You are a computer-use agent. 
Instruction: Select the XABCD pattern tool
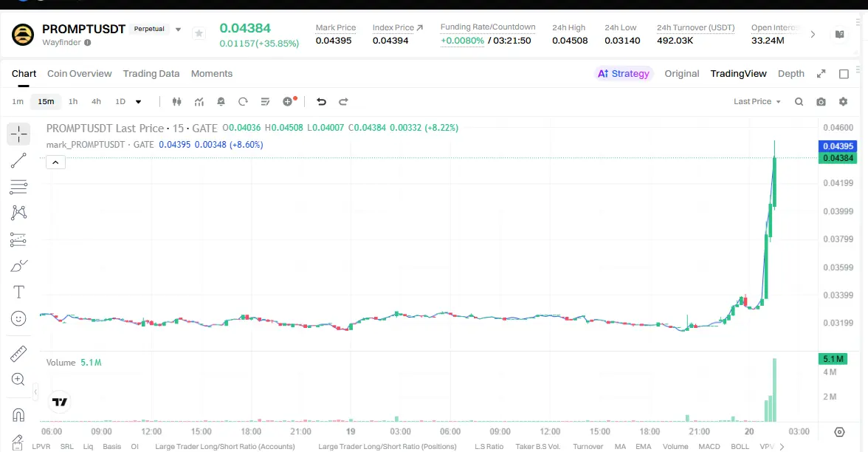point(18,213)
